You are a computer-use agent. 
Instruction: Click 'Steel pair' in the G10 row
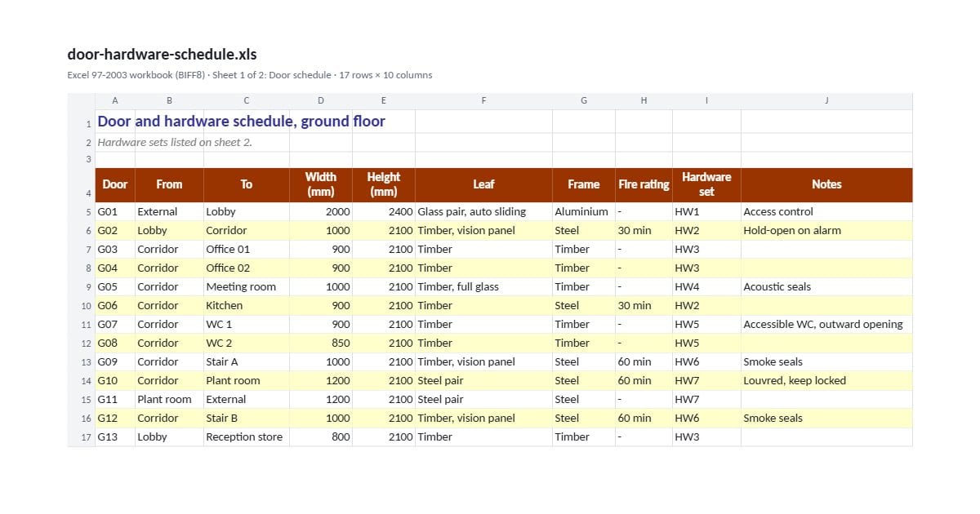coord(483,381)
